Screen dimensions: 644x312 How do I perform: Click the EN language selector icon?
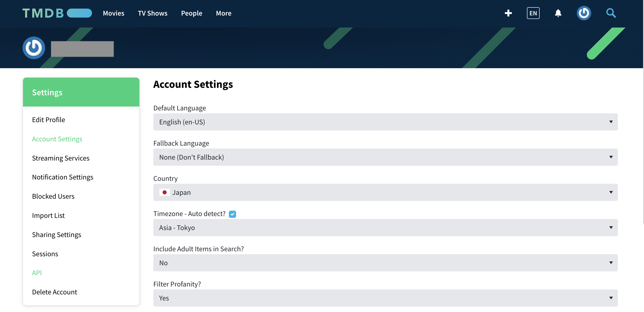coord(533,13)
